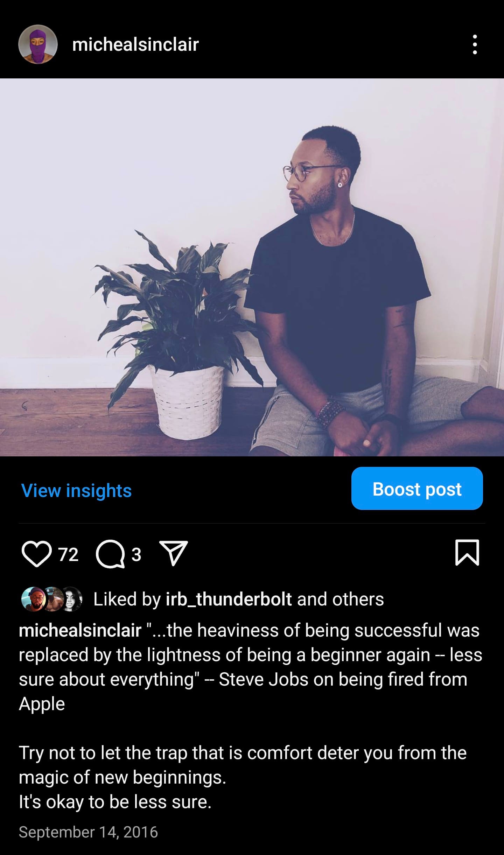
Task: Tap the third liker avatar thumbnail
Action: tap(71, 599)
